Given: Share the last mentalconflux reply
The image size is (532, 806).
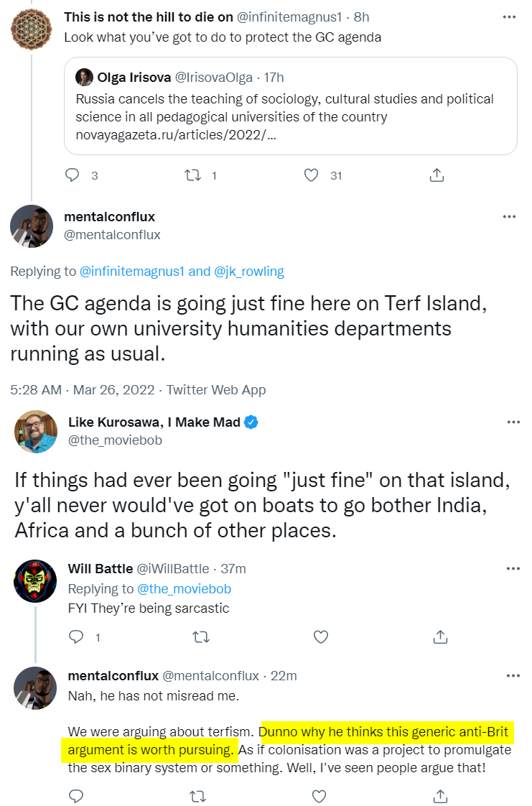Looking at the screenshot, I should [441, 795].
